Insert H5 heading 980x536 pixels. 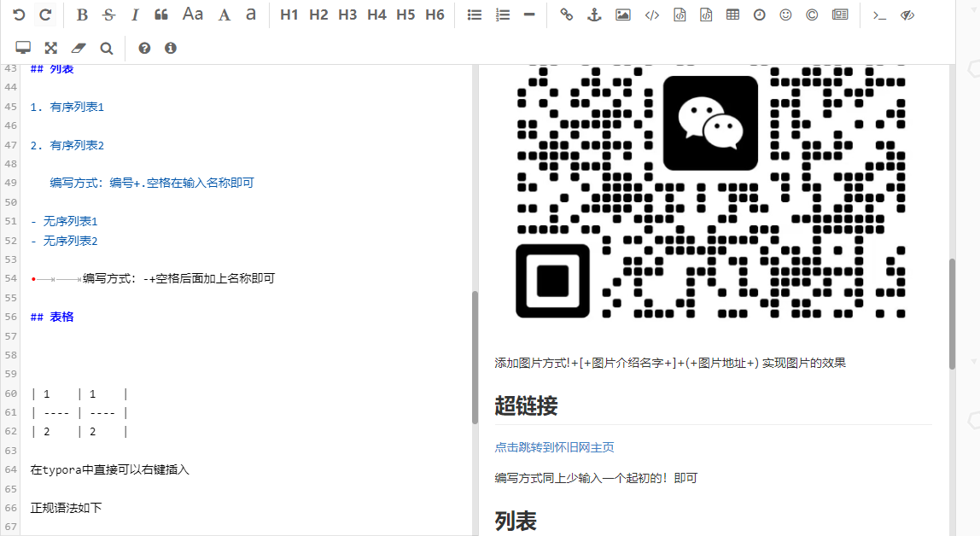point(405,15)
